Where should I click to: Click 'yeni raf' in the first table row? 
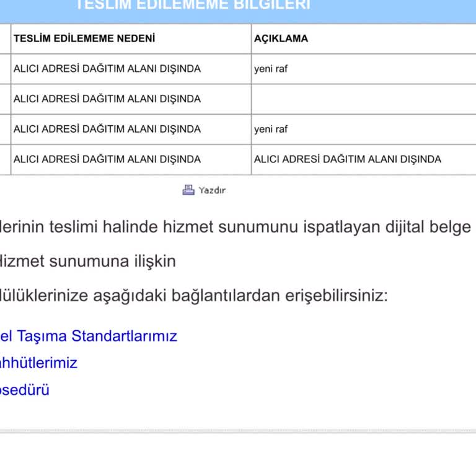(271, 69)
